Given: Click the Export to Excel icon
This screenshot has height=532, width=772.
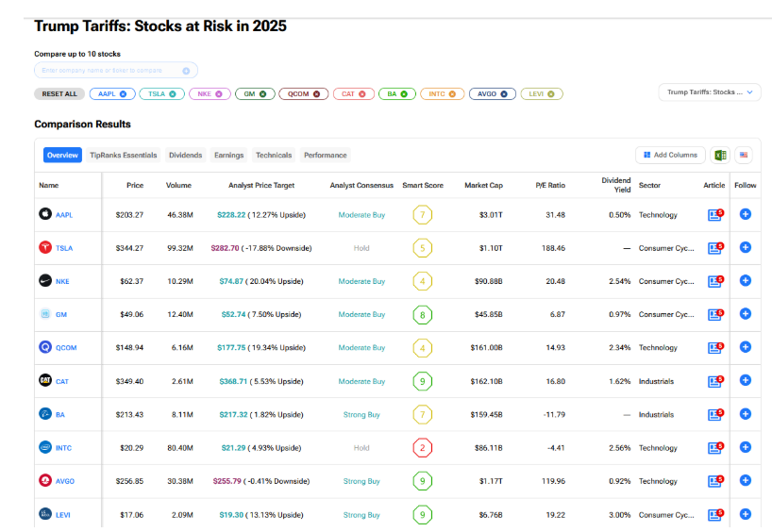Looking at the screenshot, I should (x=720, y=155).
